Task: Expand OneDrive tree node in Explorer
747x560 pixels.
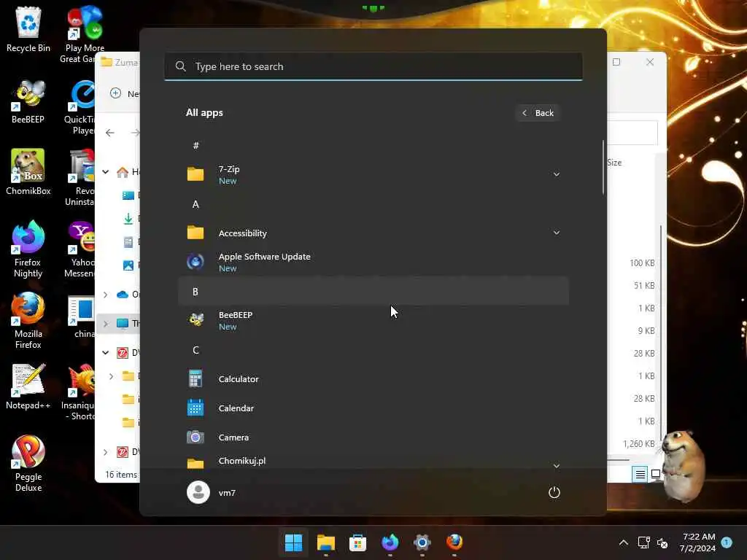Action: click(106, 295)
